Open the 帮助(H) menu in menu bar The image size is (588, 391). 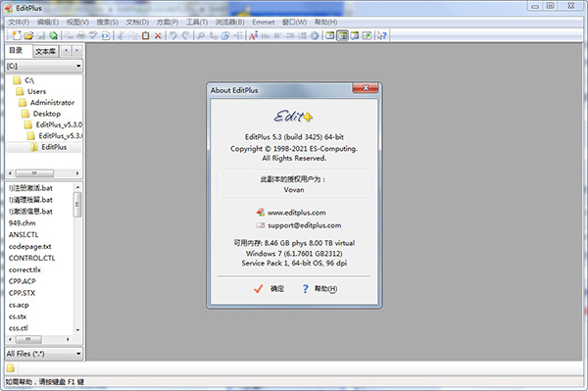(x=326, y=23)
